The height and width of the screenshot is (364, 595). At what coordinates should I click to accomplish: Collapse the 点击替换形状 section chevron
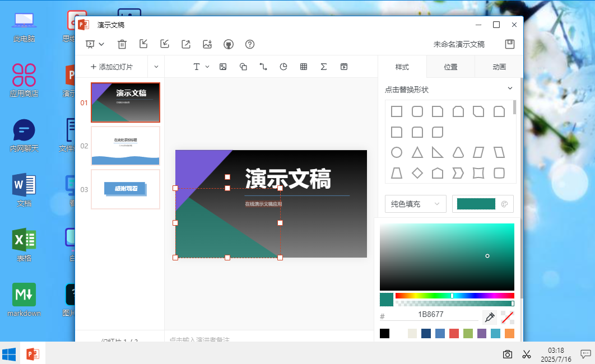510,88
